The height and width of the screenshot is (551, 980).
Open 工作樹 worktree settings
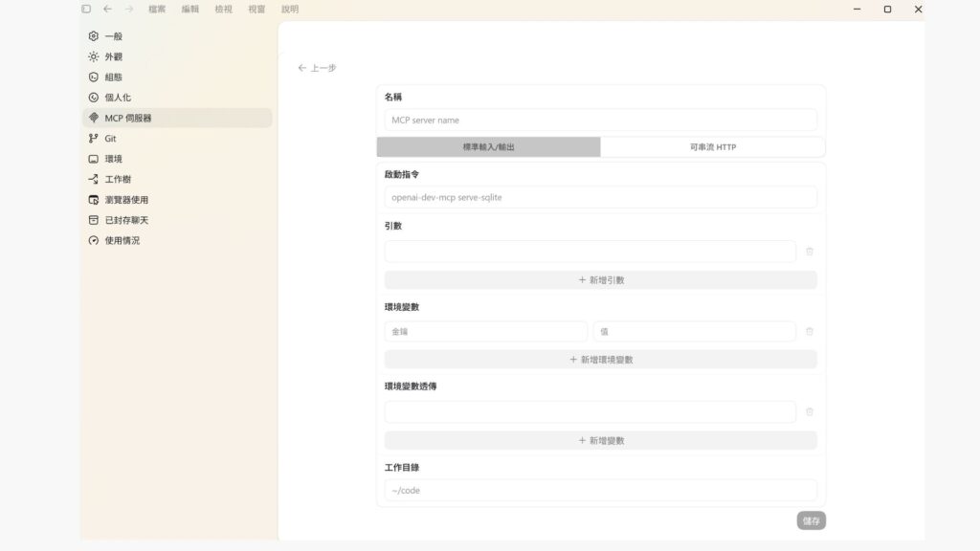pos(118,179)
